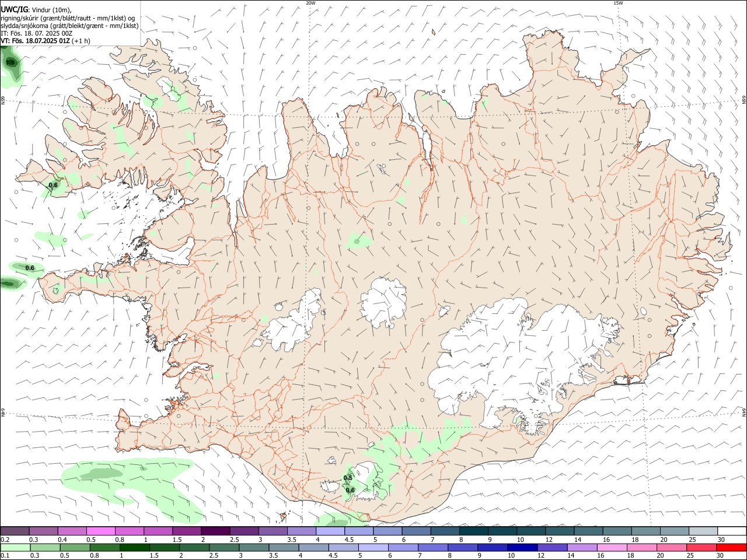Select the 'IT: Fös. 18. 07. 2025 00Z' line
747x560 pixels.
point(37,33)
